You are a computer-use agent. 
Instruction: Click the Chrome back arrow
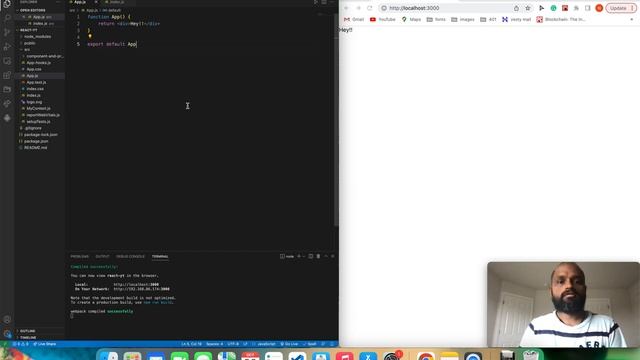click(346, 8)
